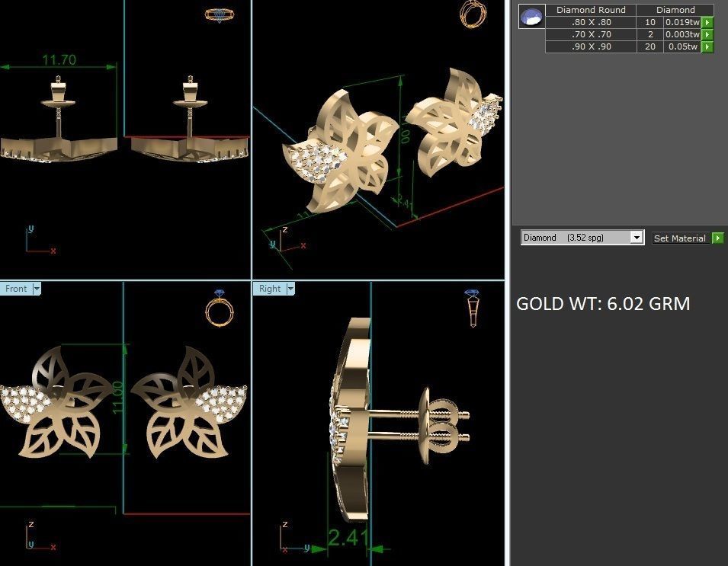Screen dimensions: 728x566
Task: Click ring-and-gem icon in Front viewport
Action: (219, 308)
